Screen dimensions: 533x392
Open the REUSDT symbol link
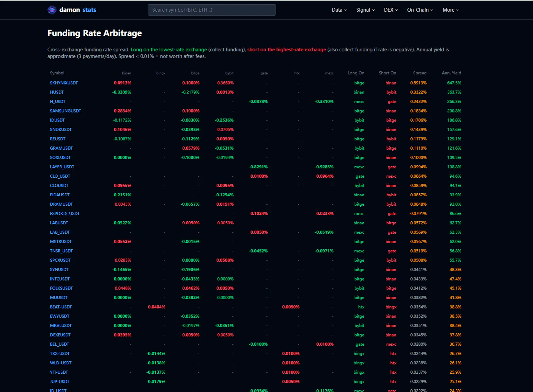(x=58, y=139)
